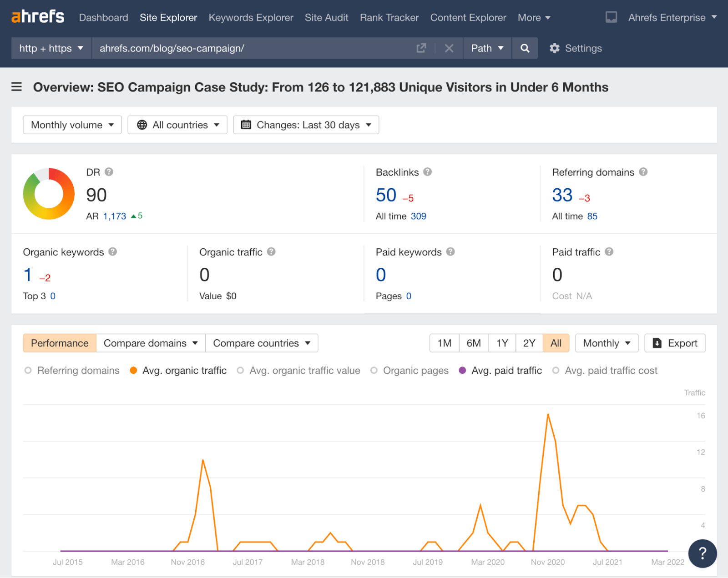The width and height of the screenshot is (728, 578).
Task: Clear the URL field with X icon
Action: tap(449, 48)
